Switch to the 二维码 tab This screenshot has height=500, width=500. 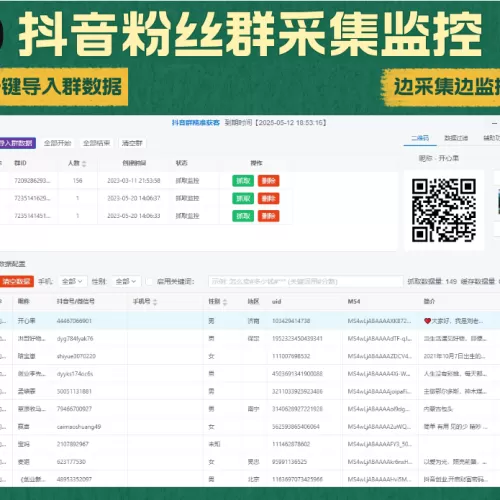pos(420,138)
